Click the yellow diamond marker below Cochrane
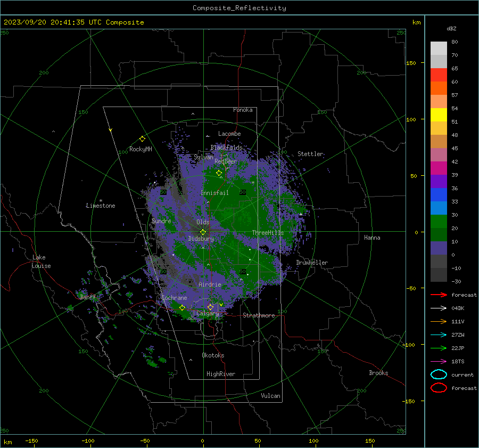 coord(182,307)
